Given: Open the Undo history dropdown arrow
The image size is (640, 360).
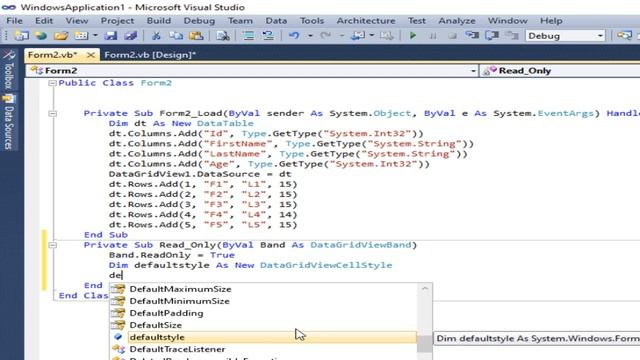Looking at the screenshot, I should pyautogui.click(x=310, y=36).
